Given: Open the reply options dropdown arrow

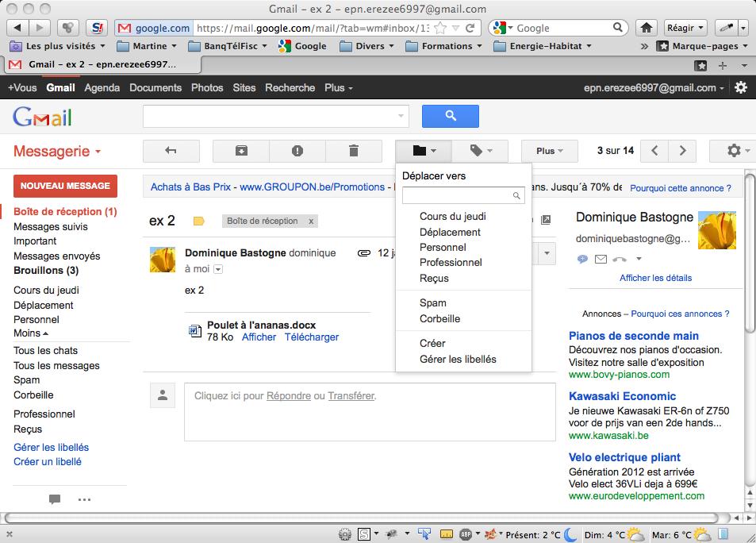Looking at the screenshot, I should [x=547, y=253].
